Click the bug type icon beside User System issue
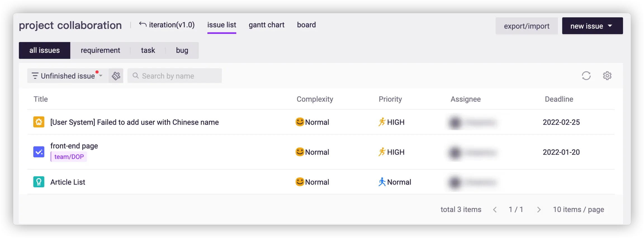 [x=39, y=122]
